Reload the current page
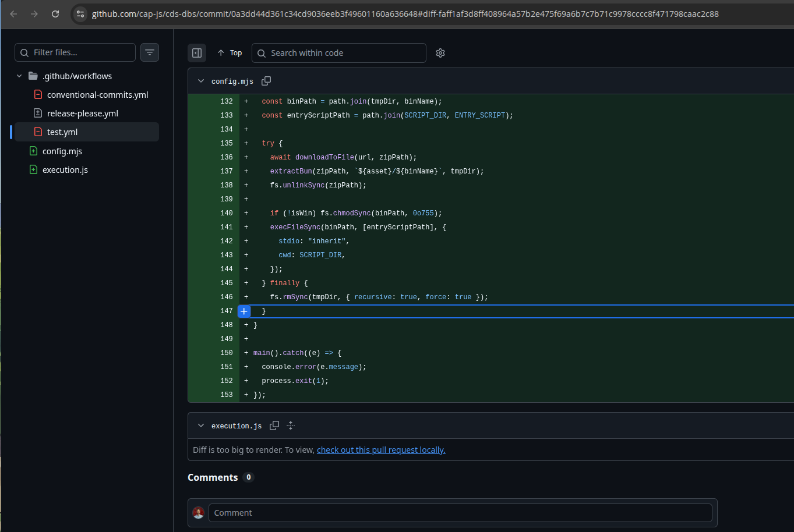This screenshot has width=794, height=532. 55,14
